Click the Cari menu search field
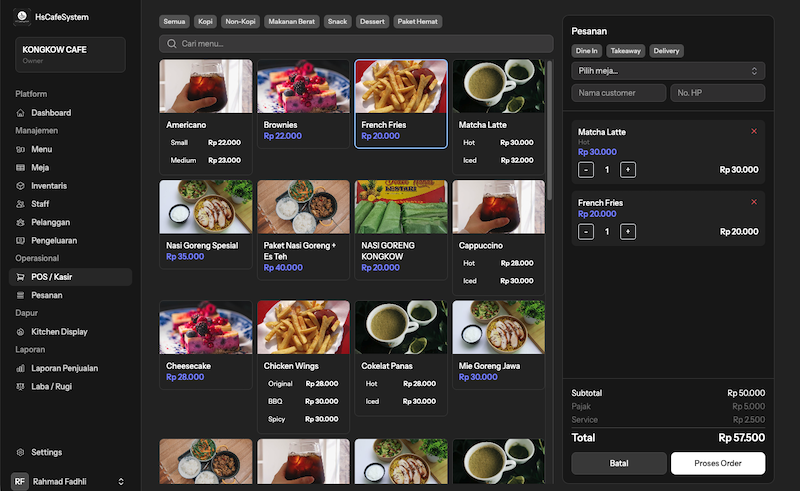 [356, 44]
